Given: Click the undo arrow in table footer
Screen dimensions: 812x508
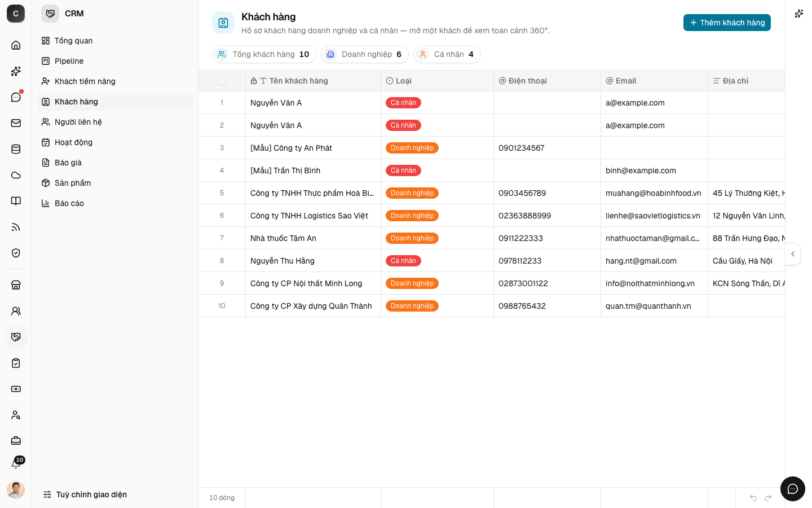Looking at the screenshot, I should click(x=753, y=498).
